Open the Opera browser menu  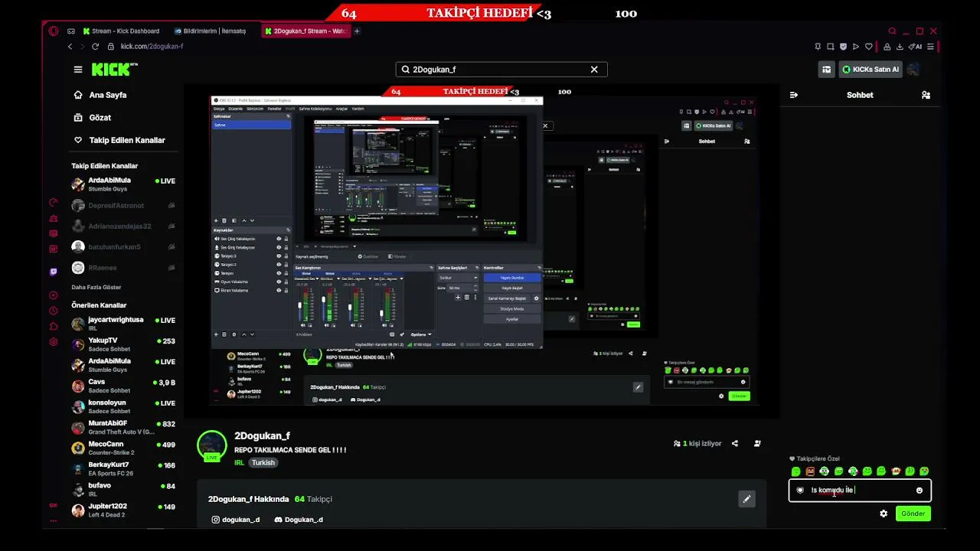(53, 31)
